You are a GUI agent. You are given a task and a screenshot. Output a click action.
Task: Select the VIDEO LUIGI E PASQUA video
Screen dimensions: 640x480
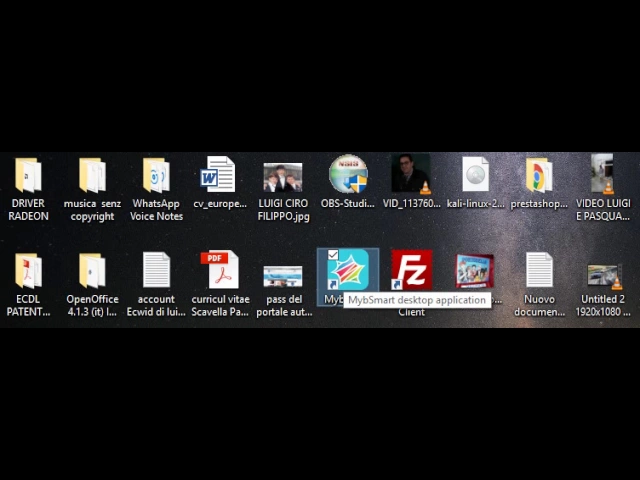(603, 173)
